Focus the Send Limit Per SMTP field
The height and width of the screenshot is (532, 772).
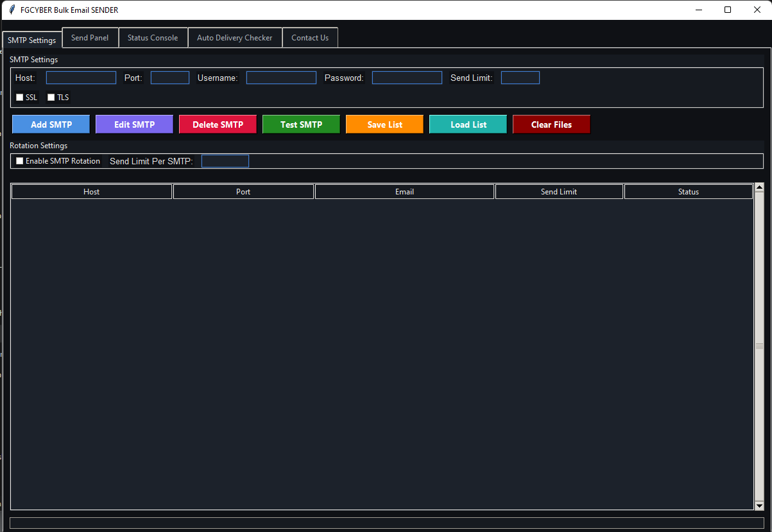[x=225, y=161]
